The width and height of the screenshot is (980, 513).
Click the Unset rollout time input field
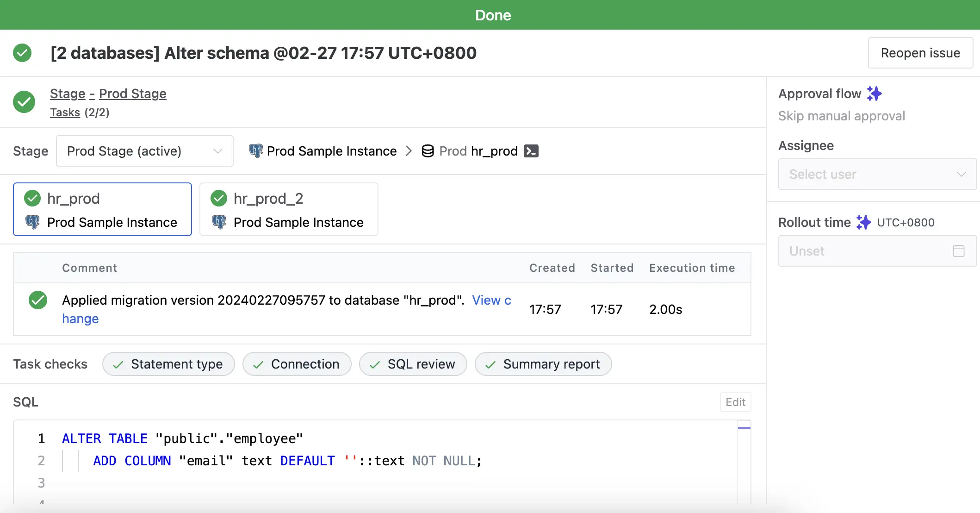pyautogui.click(x=877, y=251)
